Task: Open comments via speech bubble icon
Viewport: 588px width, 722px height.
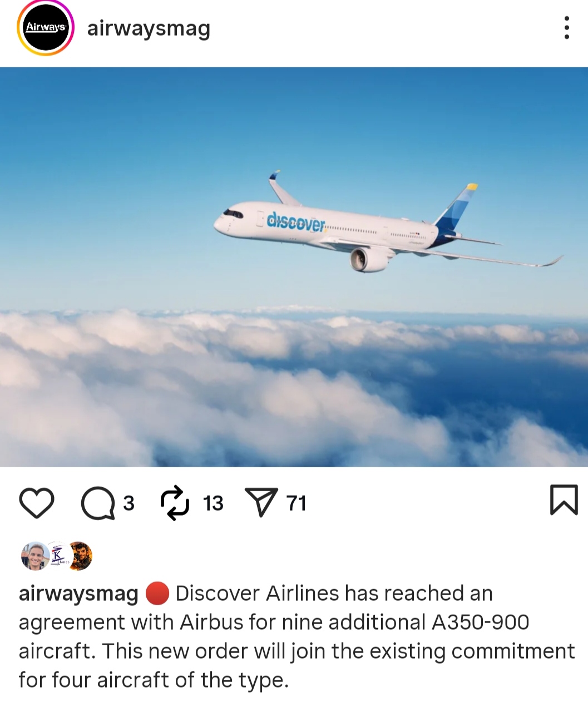Action: click(x=98, y=503)
